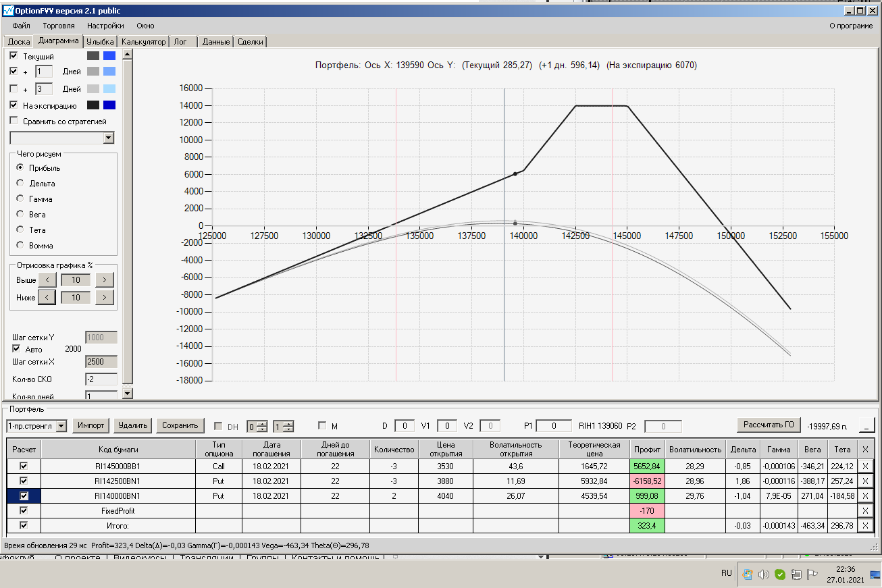Open the Торговля menu
Viewport: 882px width, 588px height.
[59, 26]
